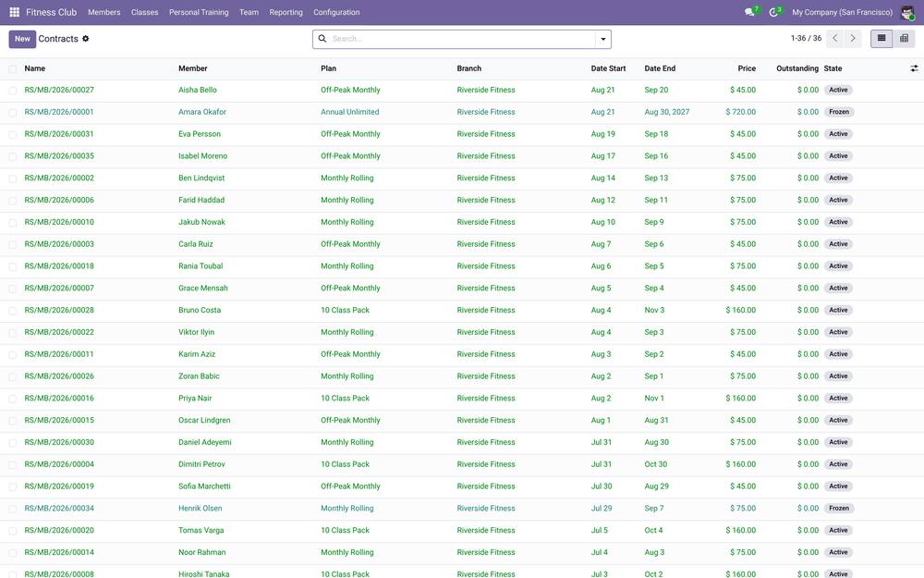Select the checkbox for RS/MB/2026/00027
Viewport: 924px width, 578px height.
click(x=12, y=91)
